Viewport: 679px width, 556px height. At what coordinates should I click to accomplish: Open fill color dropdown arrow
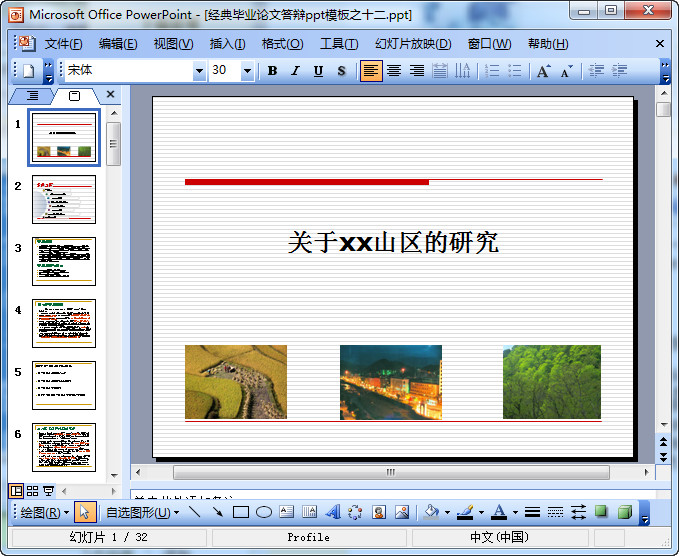pyautogui.click(x=447, y=513)
